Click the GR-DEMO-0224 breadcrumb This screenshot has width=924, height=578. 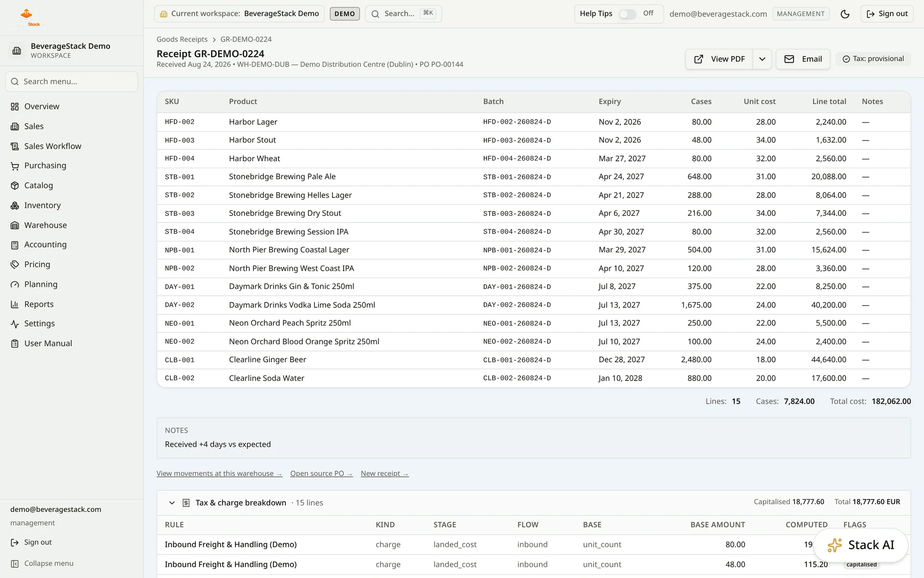click(x=246, y=39)
